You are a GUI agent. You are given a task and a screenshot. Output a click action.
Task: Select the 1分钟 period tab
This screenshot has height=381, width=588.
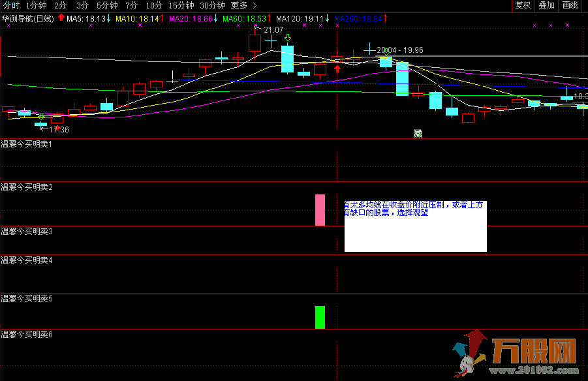37,6
